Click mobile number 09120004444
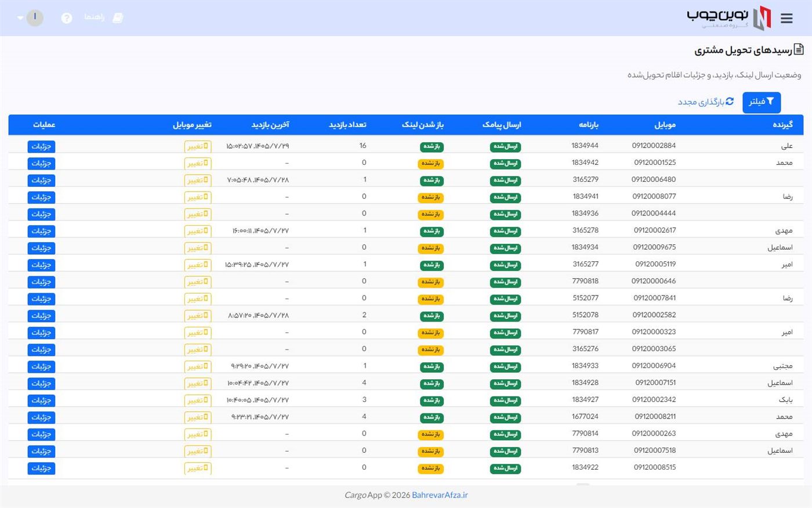The image size is (812, 508). [654, 214]
